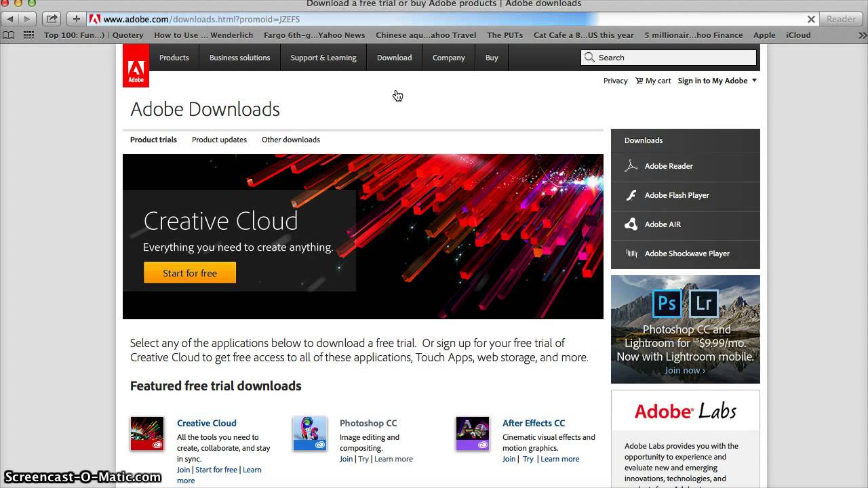Open the Business solutions menu
The height and width of the screenshot is (488, 868).
coord(239,58)
